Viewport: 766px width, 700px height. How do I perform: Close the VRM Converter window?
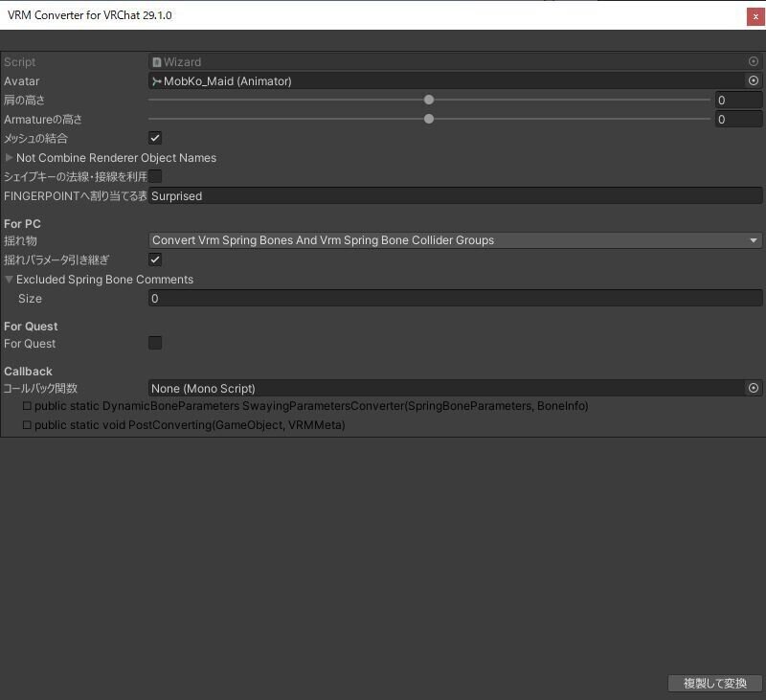tap(755, 16)
